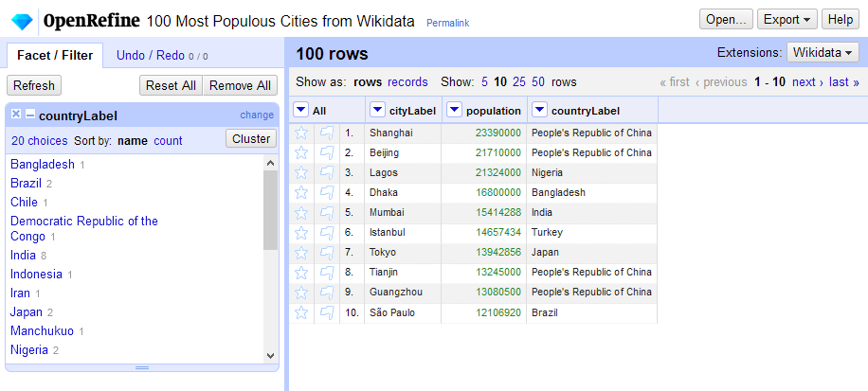Sort facet choices by name

(x=133, y=141)
